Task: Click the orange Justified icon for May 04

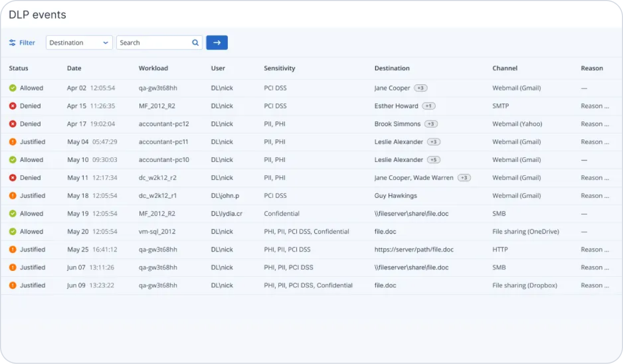Action: click(13, 142)
